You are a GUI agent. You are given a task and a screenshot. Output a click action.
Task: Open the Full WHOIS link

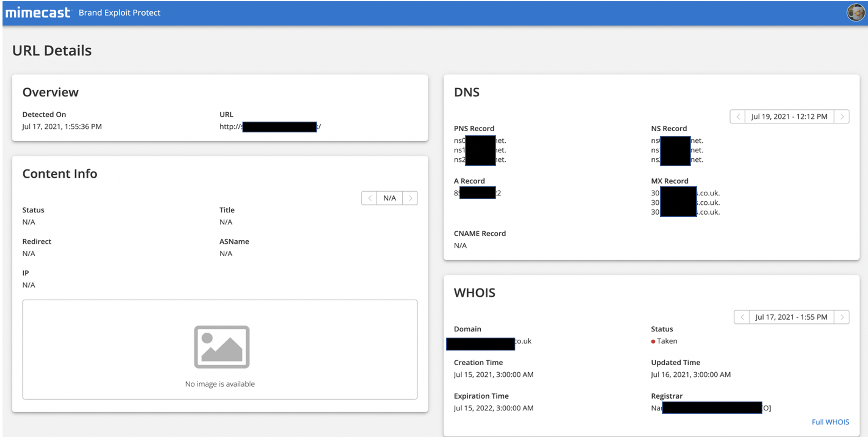[x=830, y=422]
